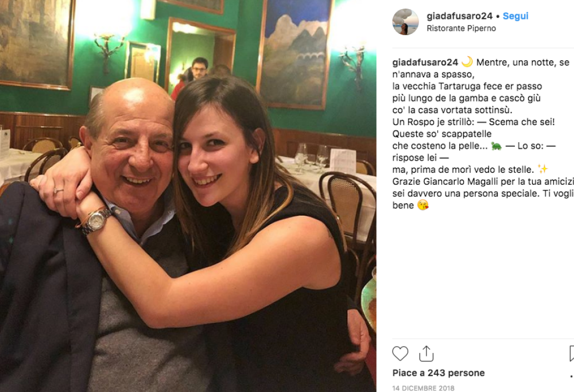Click the wine glasses on background table
Screen dimensions: 574x392
311,156
